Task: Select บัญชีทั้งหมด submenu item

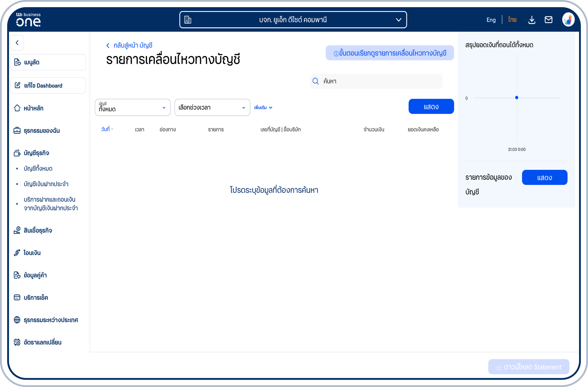Action: tap(38, 169)
